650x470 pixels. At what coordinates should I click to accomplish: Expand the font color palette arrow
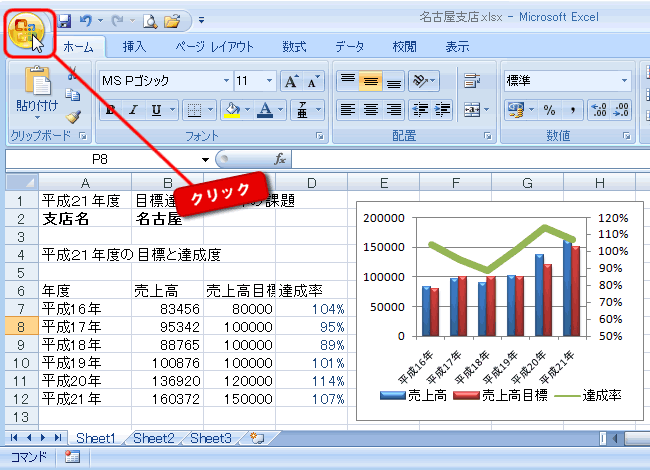click(x=281, y=110)
